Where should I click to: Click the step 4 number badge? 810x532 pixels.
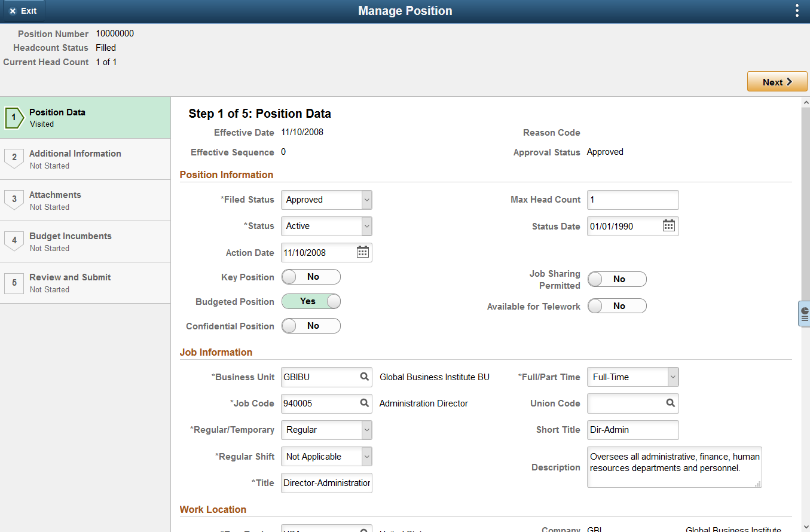pyautogui.click(x=14, y=241)
